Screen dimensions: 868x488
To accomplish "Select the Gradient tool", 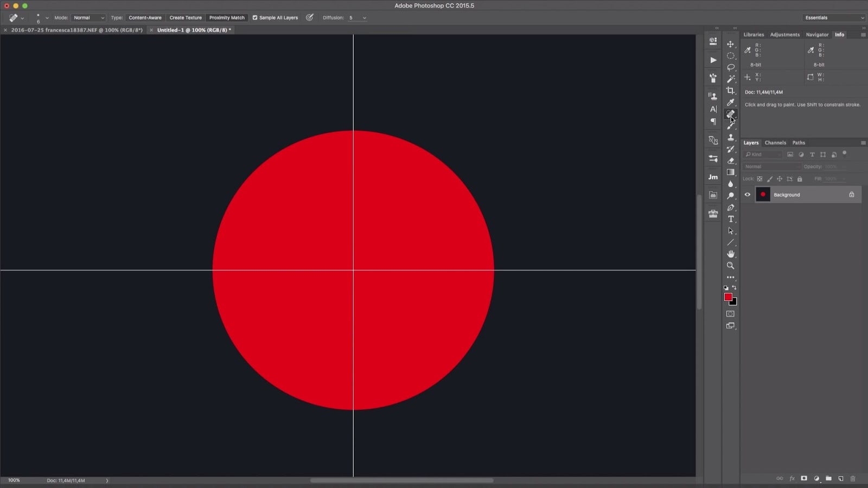I will click(x=731, y=172).
